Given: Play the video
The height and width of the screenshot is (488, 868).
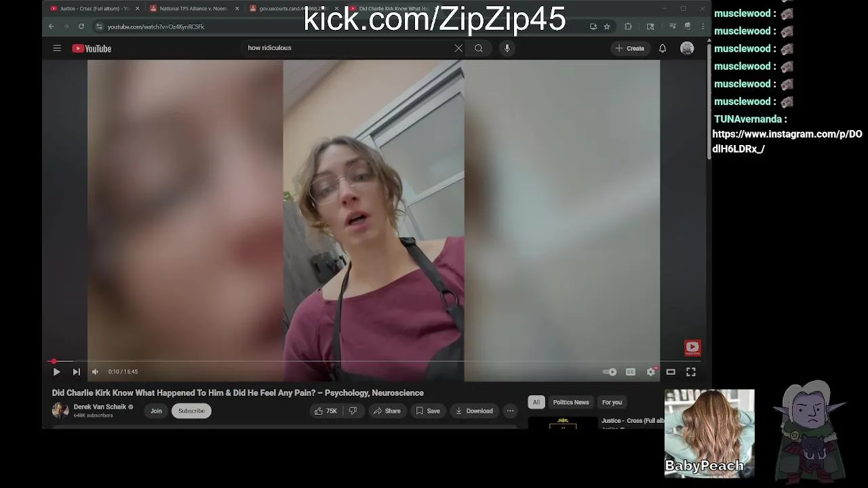Looking at the screenshot, I should (56, 371).
